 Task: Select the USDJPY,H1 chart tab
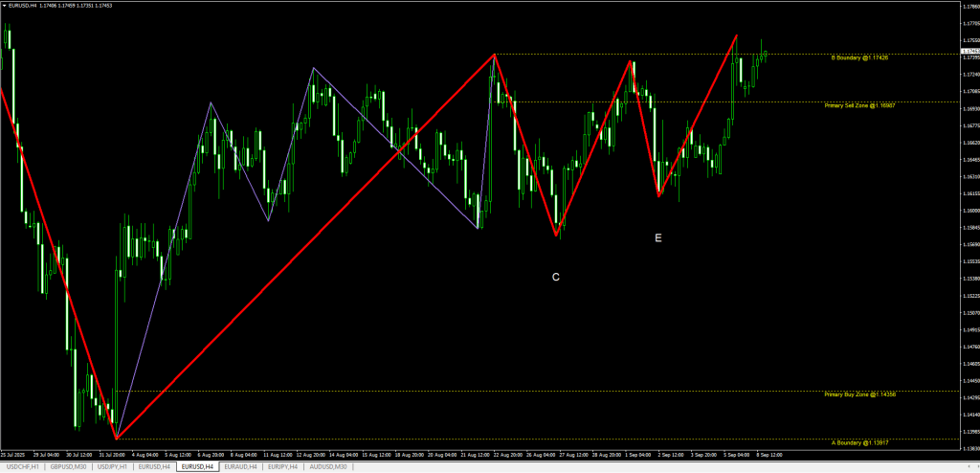pyautogui.click(x=109, y=466)
